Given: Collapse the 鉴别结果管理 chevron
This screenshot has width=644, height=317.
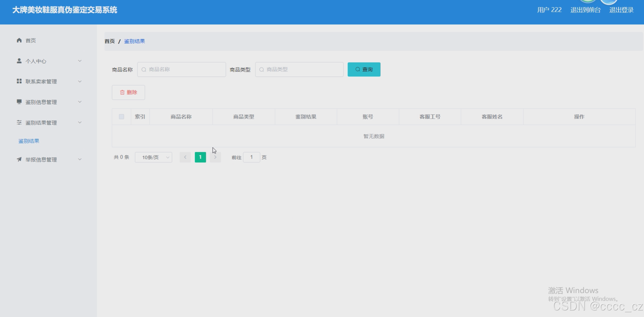Looking at the screenshot, I should click(80, 122).
